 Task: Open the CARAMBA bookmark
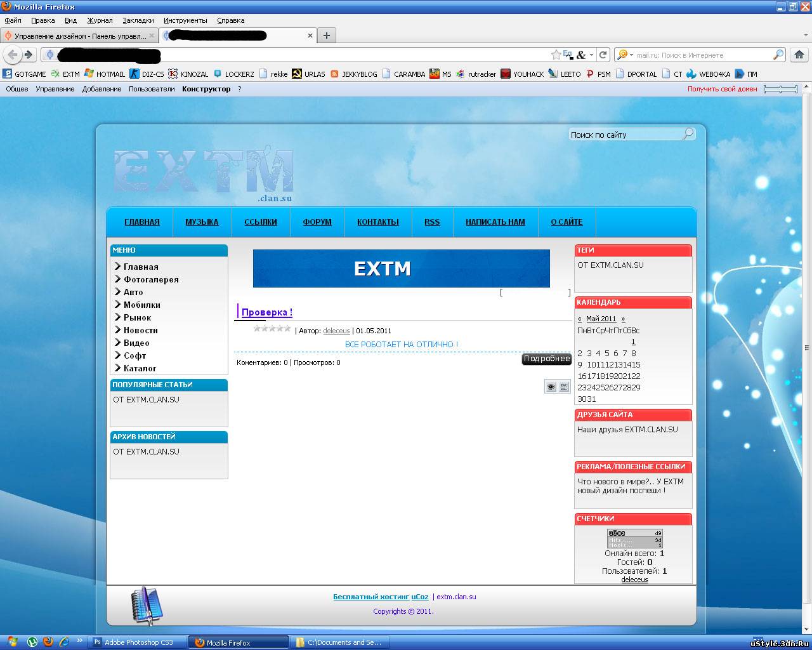404,74
